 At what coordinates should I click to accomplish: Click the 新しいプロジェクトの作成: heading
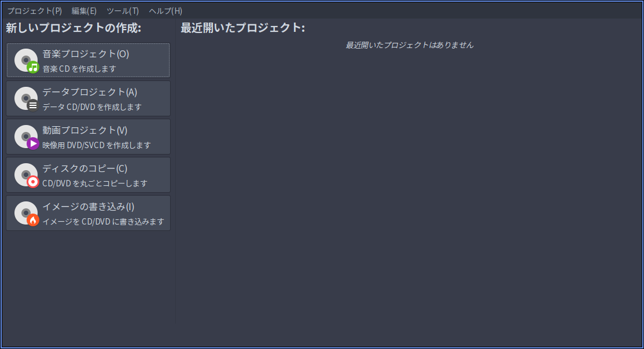click(73, 28)
